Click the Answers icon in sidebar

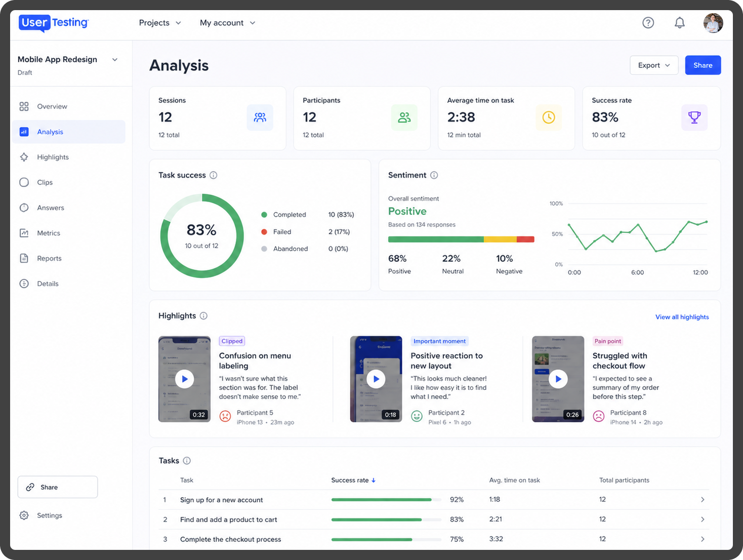(24, 208)
